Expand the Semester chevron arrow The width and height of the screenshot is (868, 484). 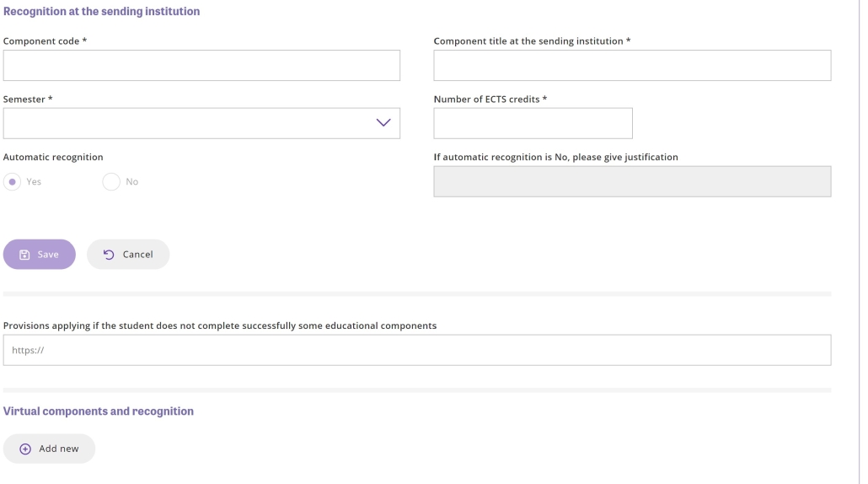coord(383,123)
